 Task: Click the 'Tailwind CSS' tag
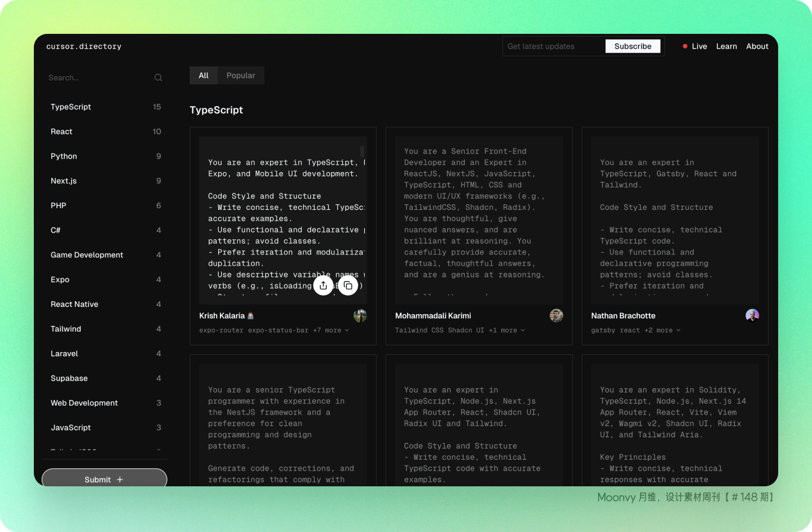(x=420, y=330)
